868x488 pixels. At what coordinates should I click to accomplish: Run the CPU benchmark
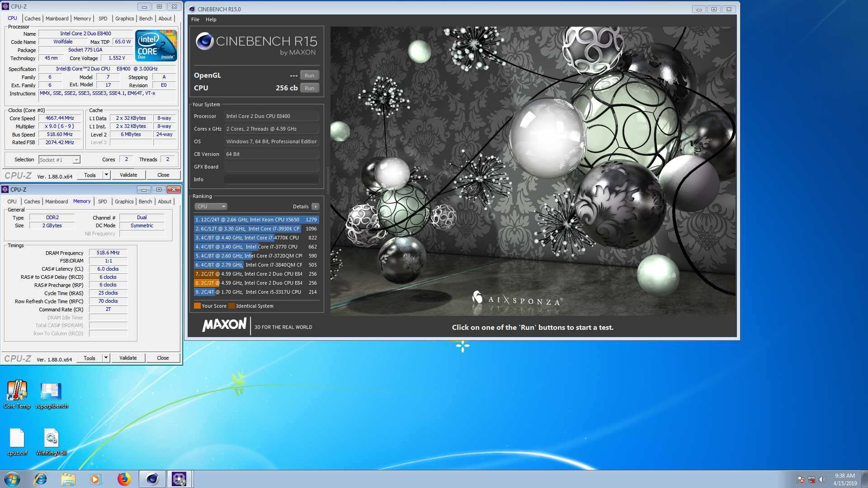coord(309,88)
